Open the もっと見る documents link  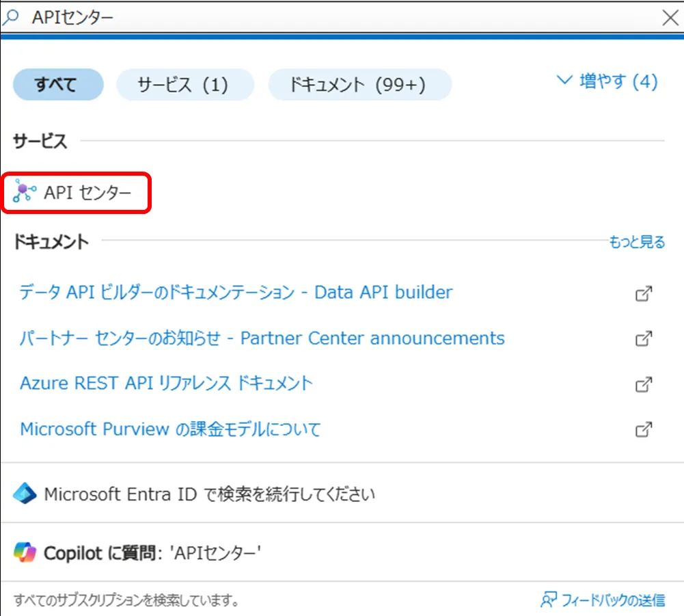click(x=637, y=241)
